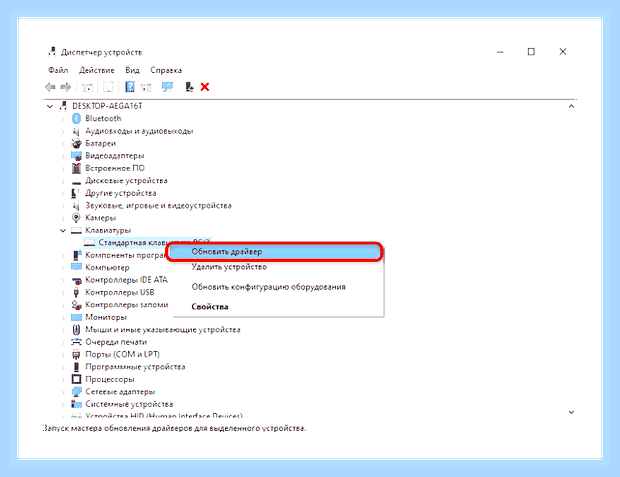Click the blue question-mark Help icon

click(x=130, y=87)
